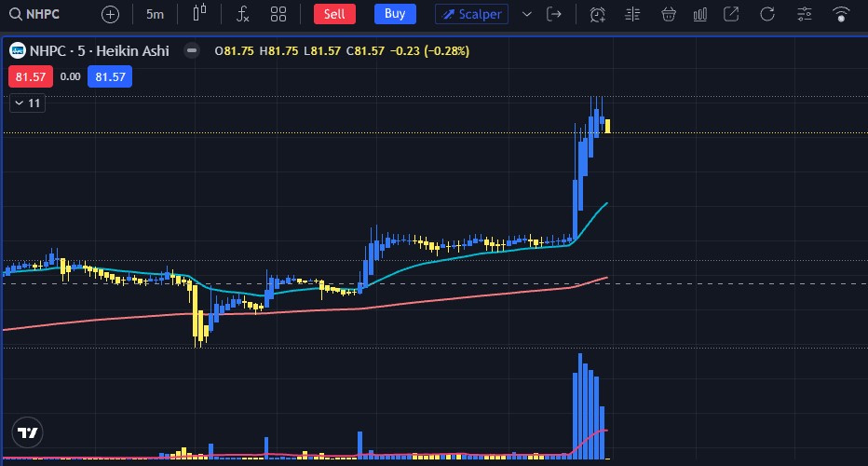This screenshot has width=868, height=466.
Task: Add symbol to compare with plus icon
Action: (110, 14)
